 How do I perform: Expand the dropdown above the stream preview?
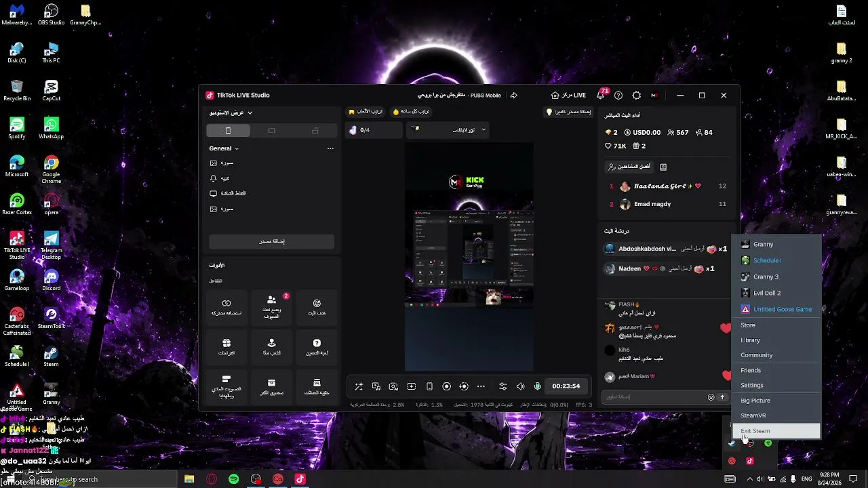448,129
